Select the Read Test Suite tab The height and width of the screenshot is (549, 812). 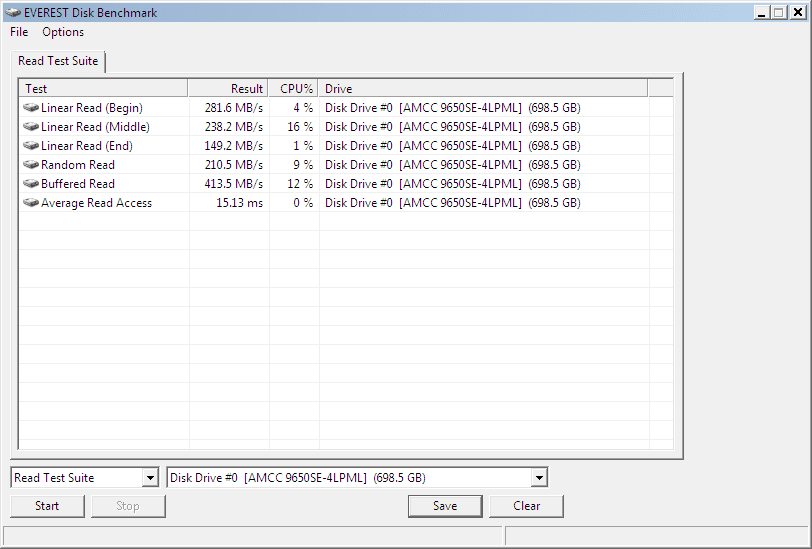point(58,61)
